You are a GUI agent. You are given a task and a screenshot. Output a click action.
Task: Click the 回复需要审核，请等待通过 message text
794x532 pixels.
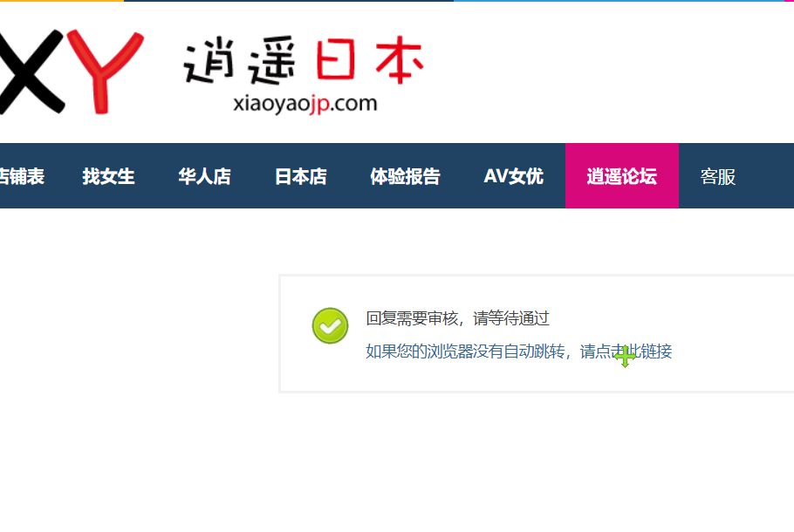pyautogui.click(x=457, y=319)
